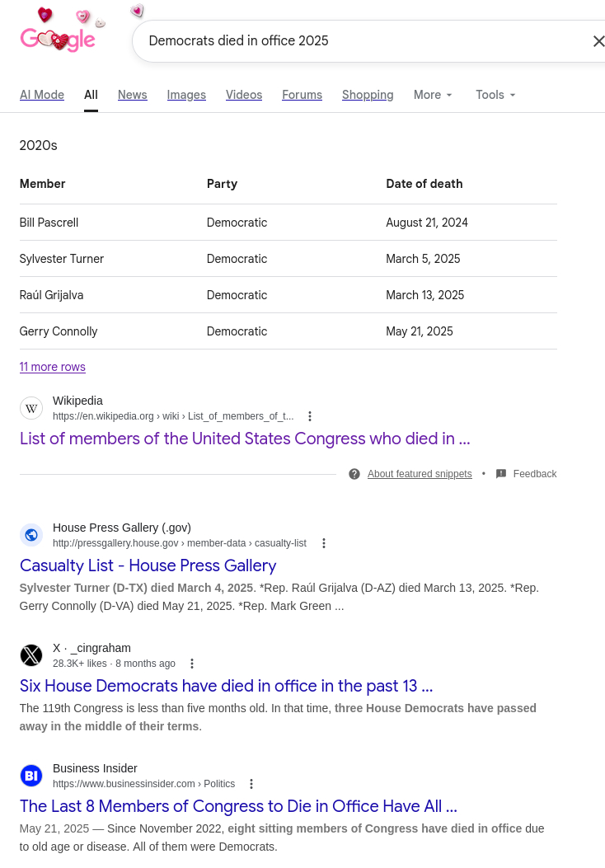Click the Wikipedia favicon icon
This screenshot has height=868, width=605.
(x=31, y=408)
